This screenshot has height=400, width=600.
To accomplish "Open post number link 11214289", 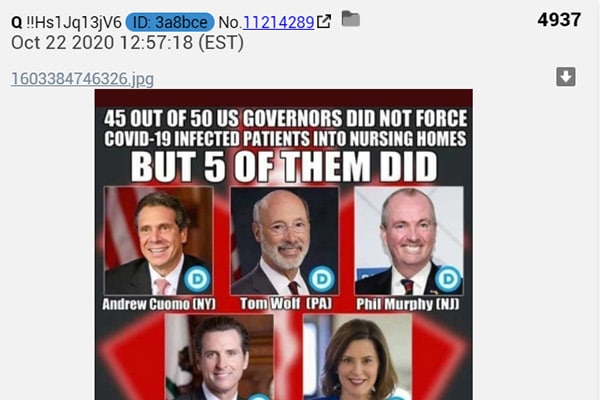I will [x=279, y=23].
